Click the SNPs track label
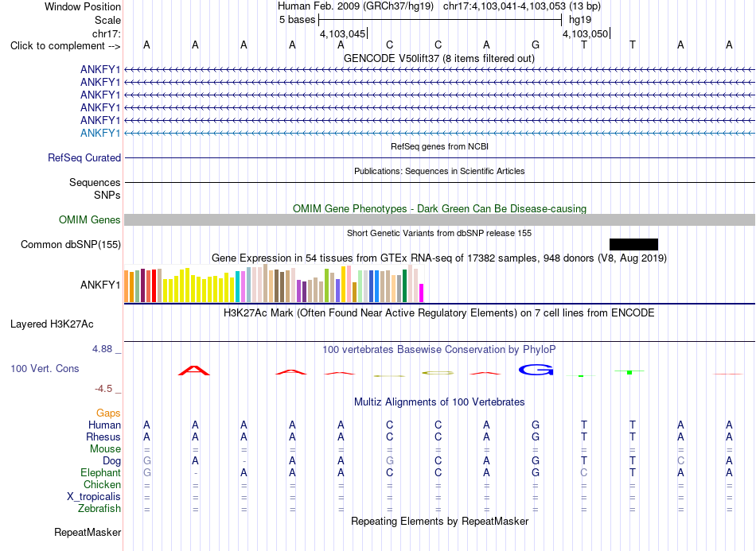 pyautogui.click(x=107, y=195)
